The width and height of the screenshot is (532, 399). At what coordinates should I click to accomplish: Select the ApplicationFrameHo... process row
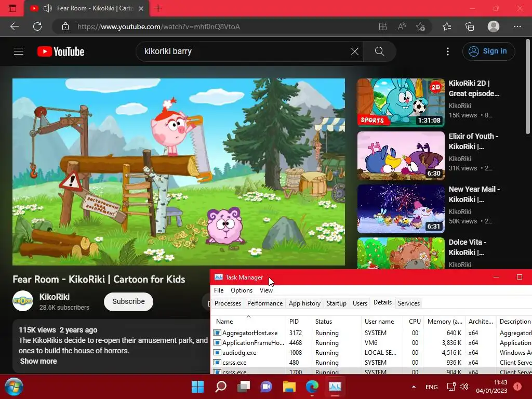pyautogui.click(x=371, y=343)
